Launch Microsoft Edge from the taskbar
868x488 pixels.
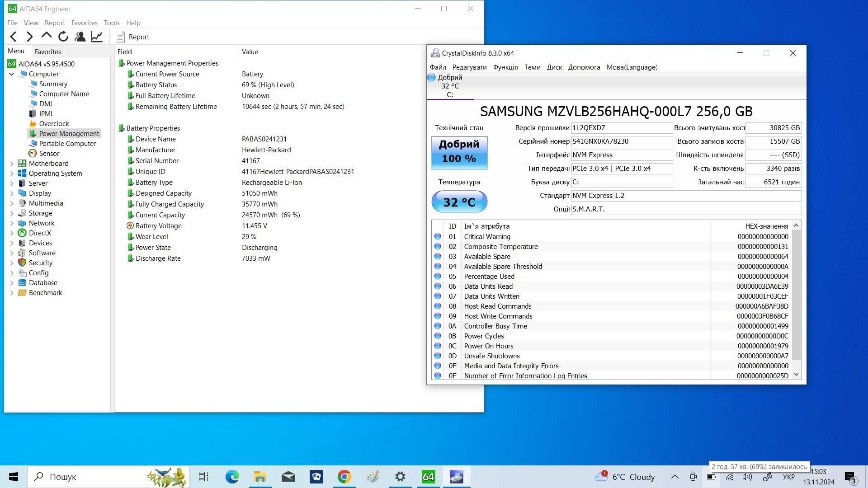tap(232, 477)
